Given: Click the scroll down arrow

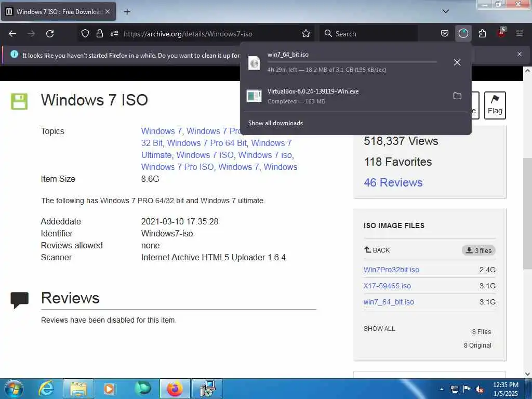Looking at the screenshot, I should pos(527,374).
